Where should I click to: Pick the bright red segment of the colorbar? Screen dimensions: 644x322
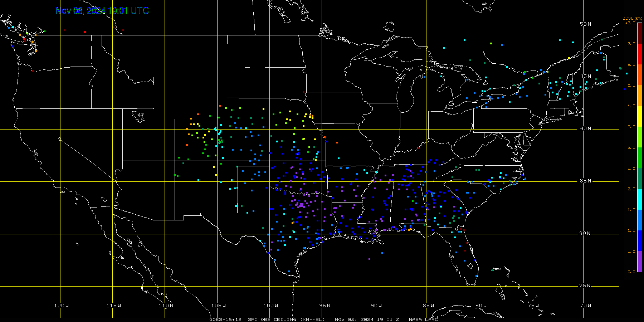pos(640,54)
